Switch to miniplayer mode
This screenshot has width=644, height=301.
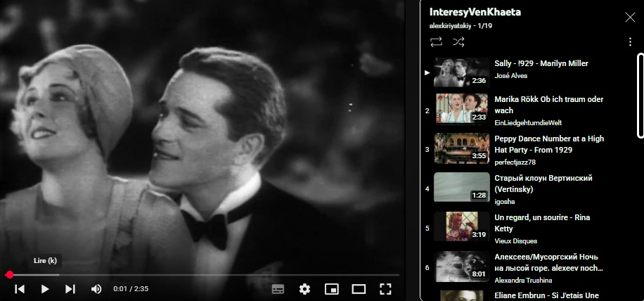click(x=331, y=289)
